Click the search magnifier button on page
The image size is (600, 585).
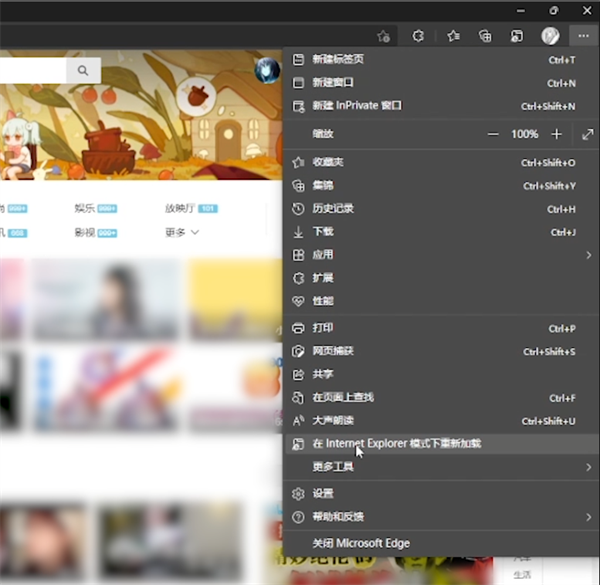coord(83,70)
